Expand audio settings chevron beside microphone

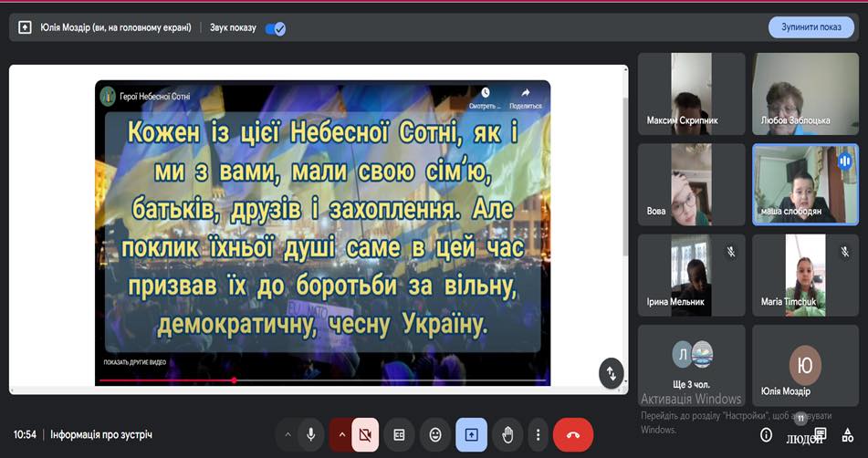(288, 435)
